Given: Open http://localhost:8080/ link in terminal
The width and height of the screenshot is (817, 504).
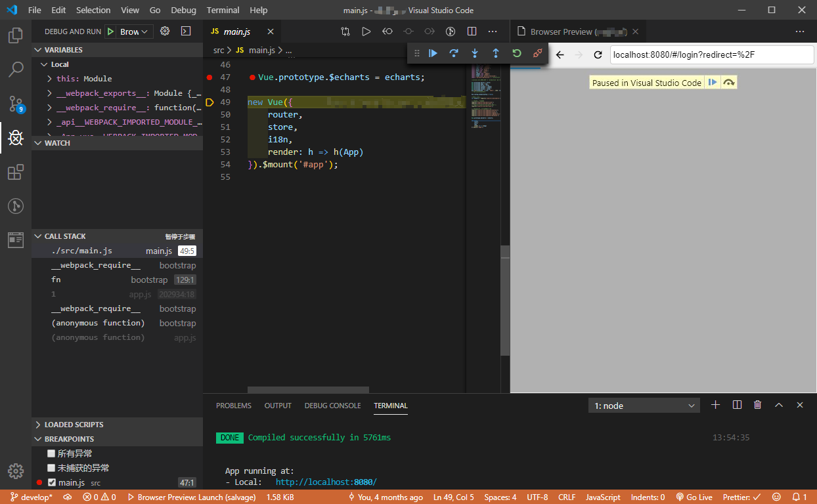Looking at the screenshot, I should tap(326, 482).
